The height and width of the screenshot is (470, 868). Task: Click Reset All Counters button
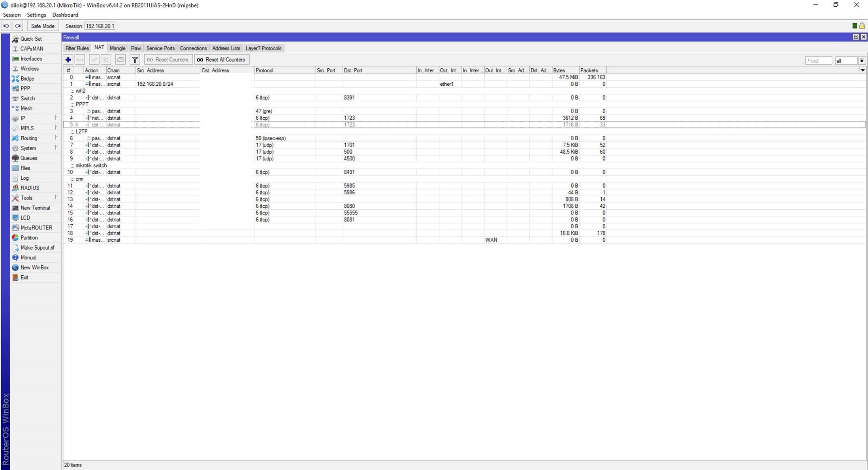[x=221, y=60]
